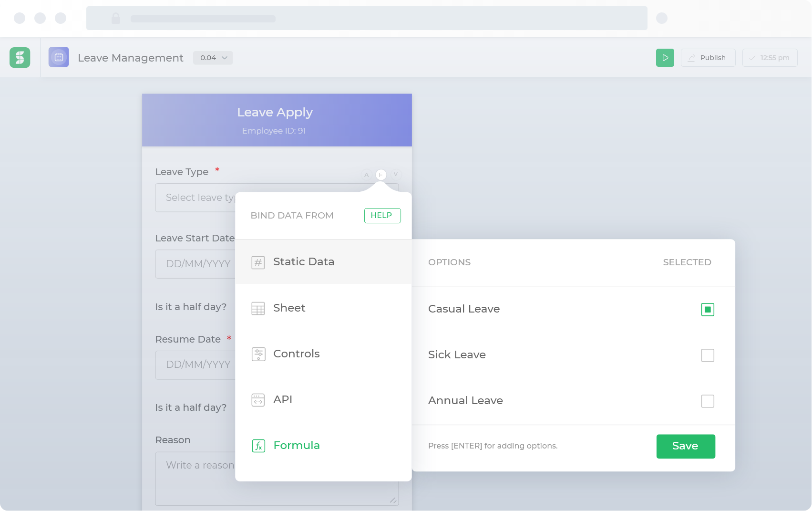Click the reason textarea resize handle
The image size is (812, 511).
(x=393, y=500)
